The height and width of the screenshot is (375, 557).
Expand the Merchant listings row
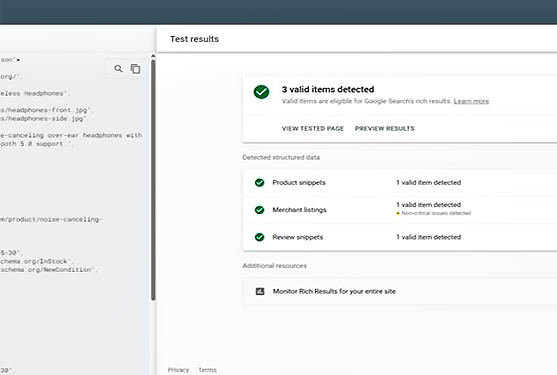(400, 210)
